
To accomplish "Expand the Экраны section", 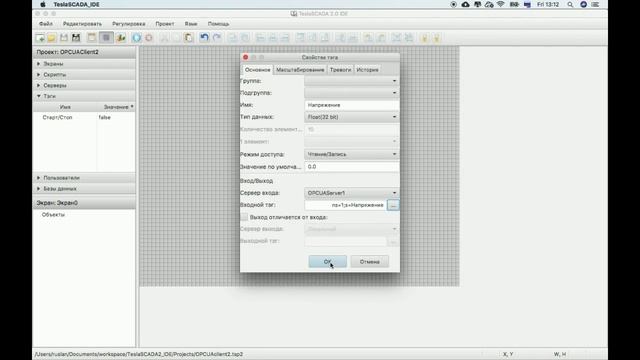I will point(39,64).
